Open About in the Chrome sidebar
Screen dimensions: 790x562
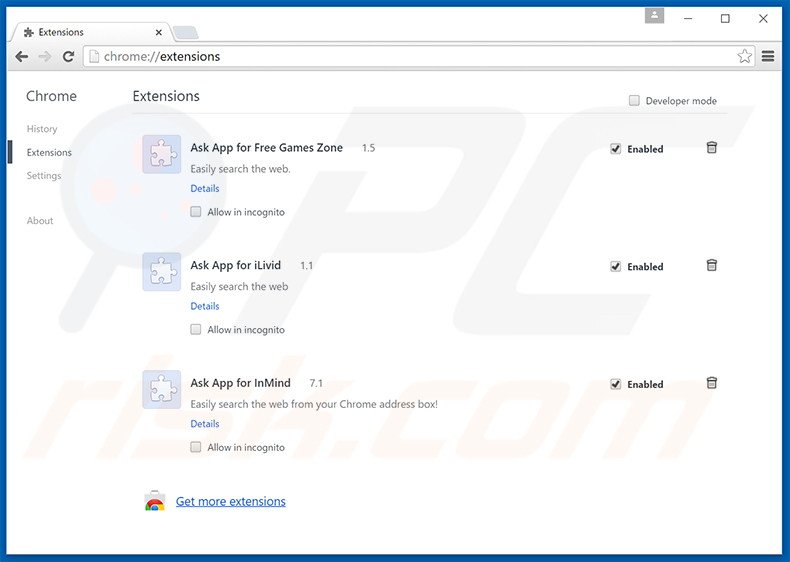click(x=40, y=220)
